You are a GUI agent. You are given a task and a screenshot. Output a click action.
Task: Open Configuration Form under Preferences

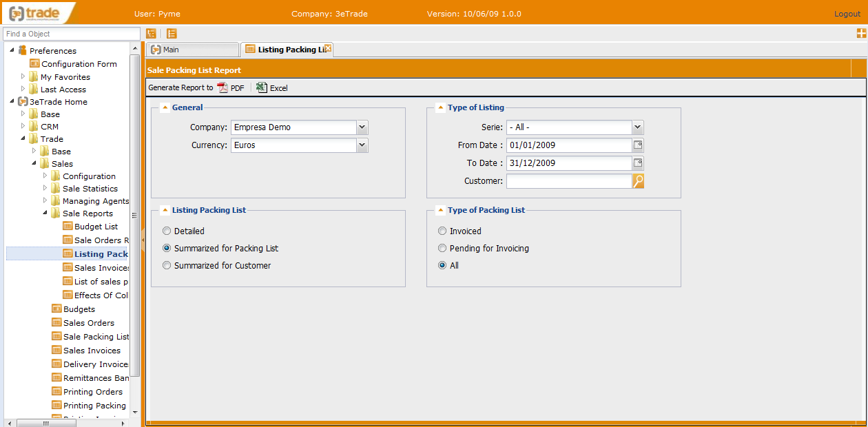79,64
